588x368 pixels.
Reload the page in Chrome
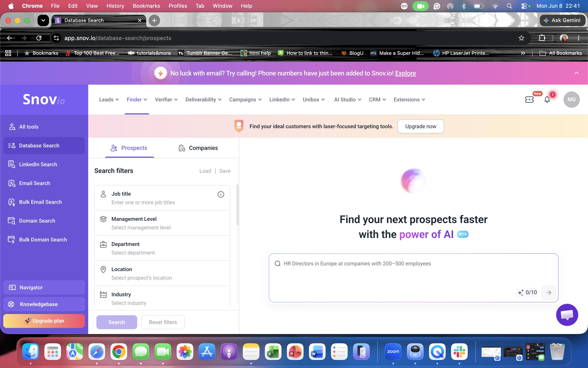click(x=39, y=38)
